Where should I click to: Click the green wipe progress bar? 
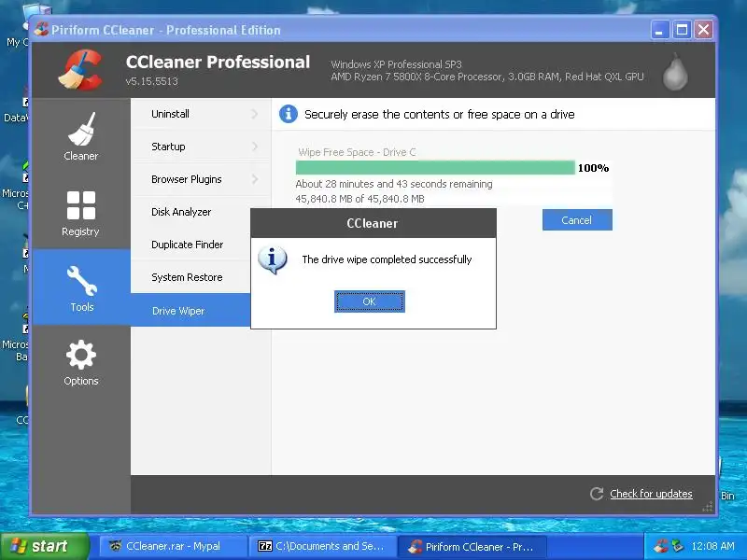coord(435,168)
